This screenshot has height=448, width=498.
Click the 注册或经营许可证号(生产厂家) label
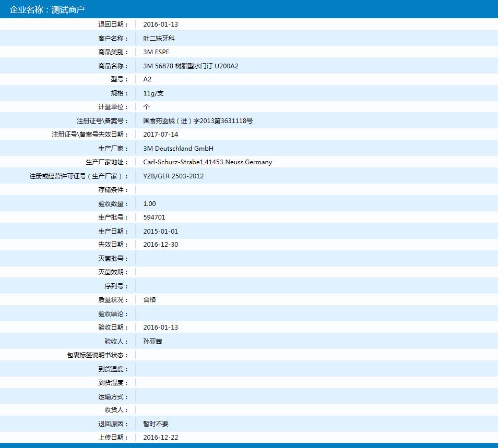[78, 176]
